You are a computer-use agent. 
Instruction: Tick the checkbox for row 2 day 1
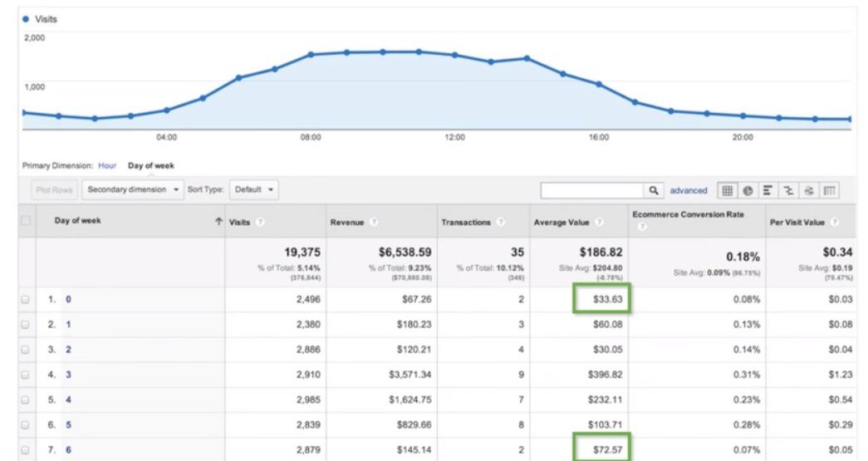tap(26, 324)
